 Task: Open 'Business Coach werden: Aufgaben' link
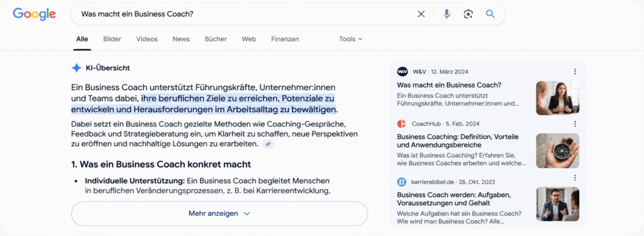tap(454, 199)
